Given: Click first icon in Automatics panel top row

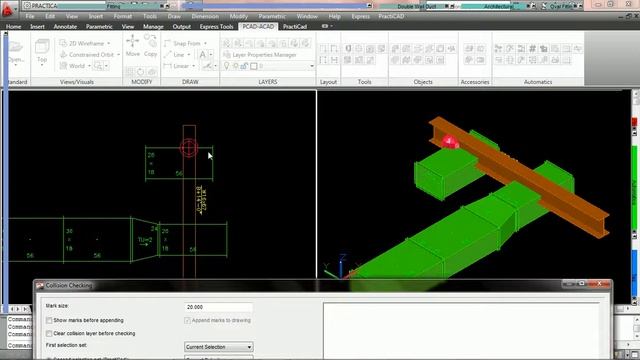Looking at the screenshot, I should coord(498,49).
